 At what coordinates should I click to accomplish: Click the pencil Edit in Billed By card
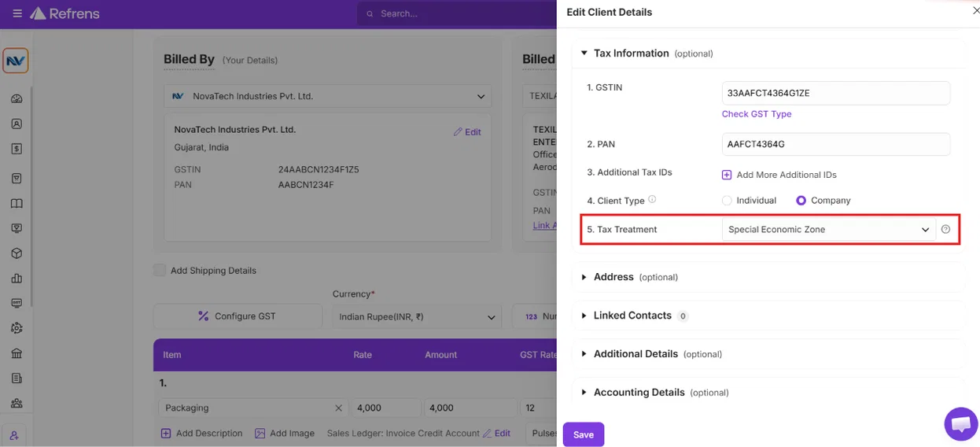[467, 132]
